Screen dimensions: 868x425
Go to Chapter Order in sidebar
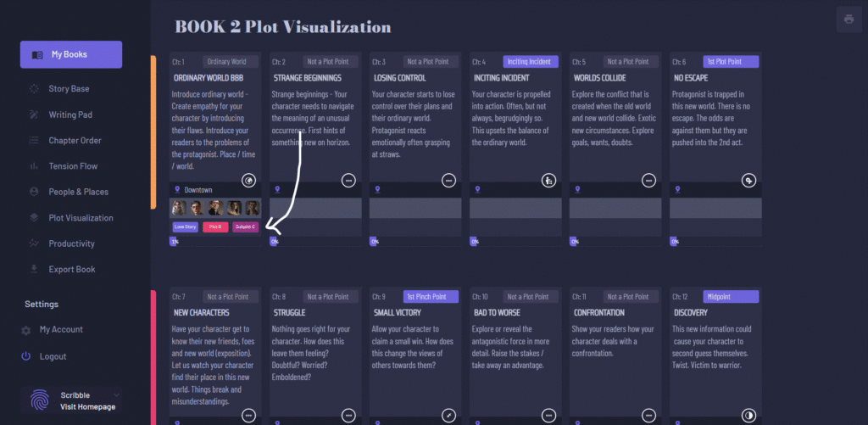75,140
